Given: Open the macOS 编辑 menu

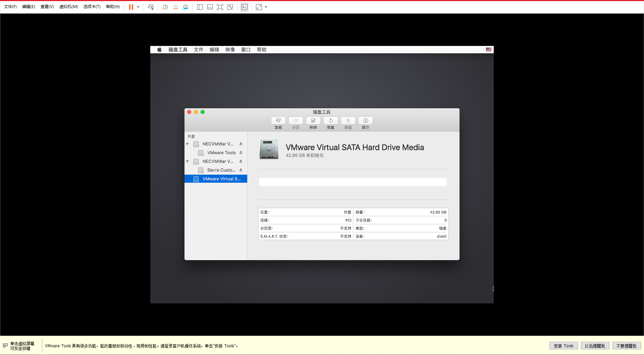Looking at the screenshot, I should pyautogui.click(x=214, y=50).
